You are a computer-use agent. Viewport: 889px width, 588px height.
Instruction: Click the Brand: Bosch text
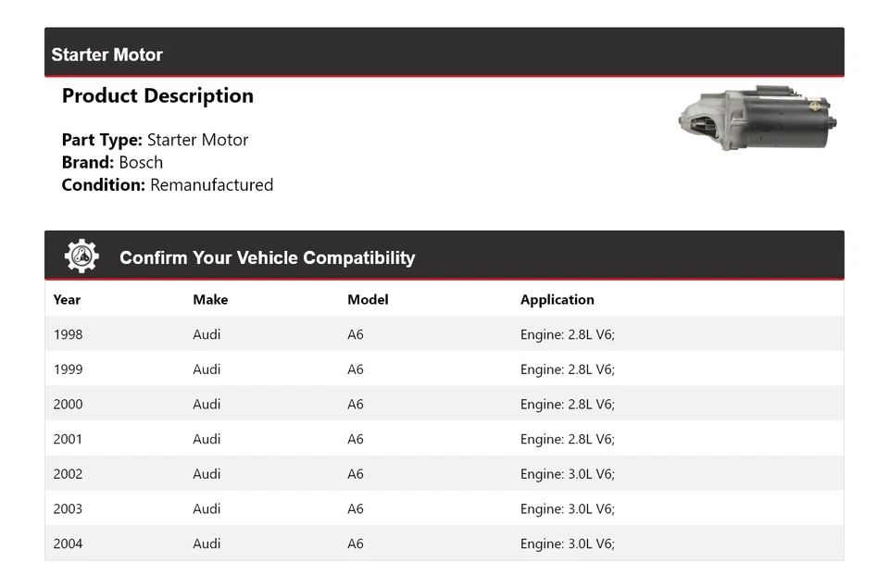pyautogui.click(x=112, y=162)
